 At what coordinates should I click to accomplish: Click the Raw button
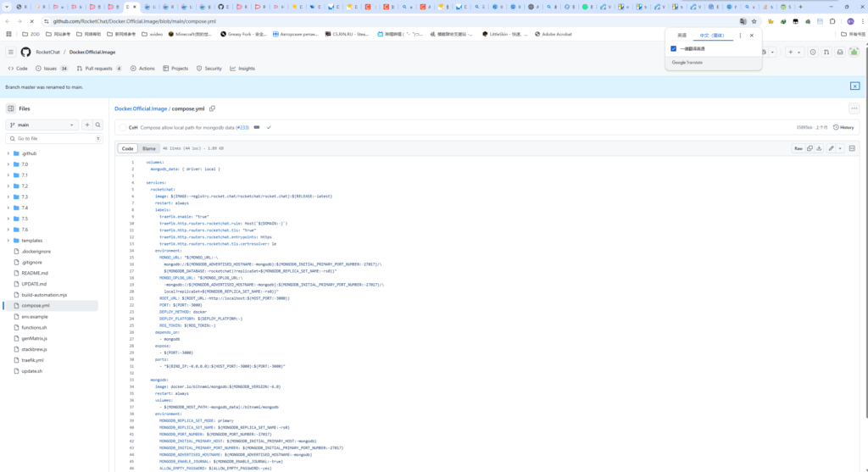click(x=798, y=148)
